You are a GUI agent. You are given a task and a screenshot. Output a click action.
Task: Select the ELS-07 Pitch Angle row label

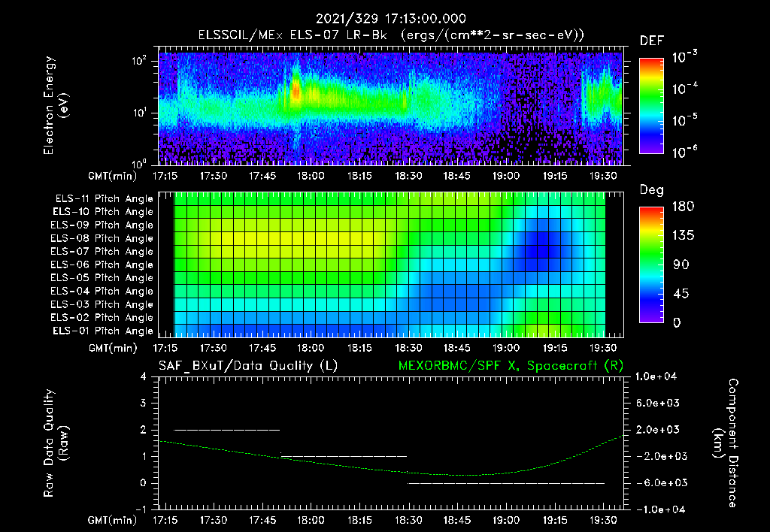coord(102,251)
